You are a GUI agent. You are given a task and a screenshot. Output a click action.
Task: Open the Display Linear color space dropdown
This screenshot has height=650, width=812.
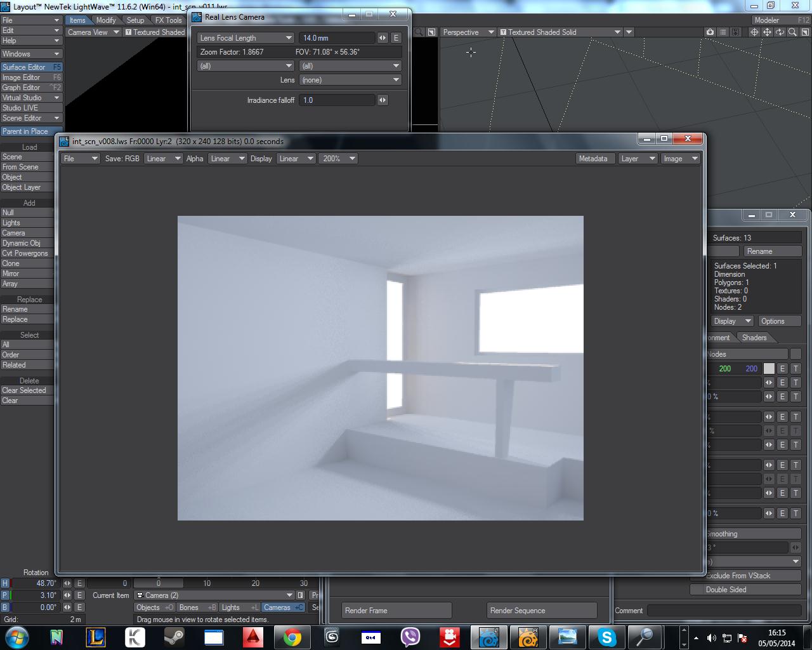296,159
